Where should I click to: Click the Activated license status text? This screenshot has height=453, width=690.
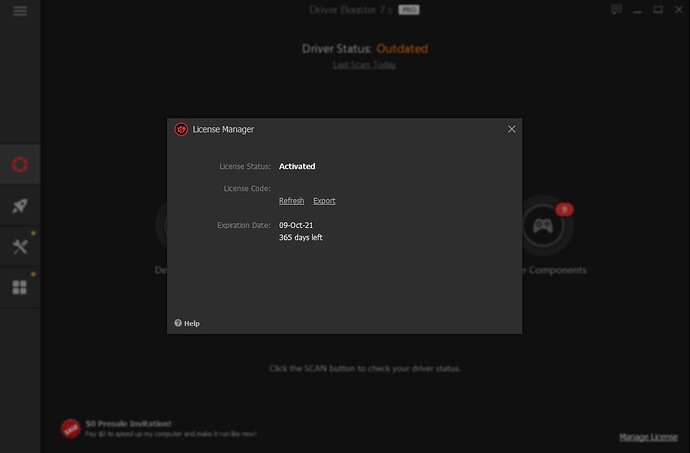tap(297, 166)
